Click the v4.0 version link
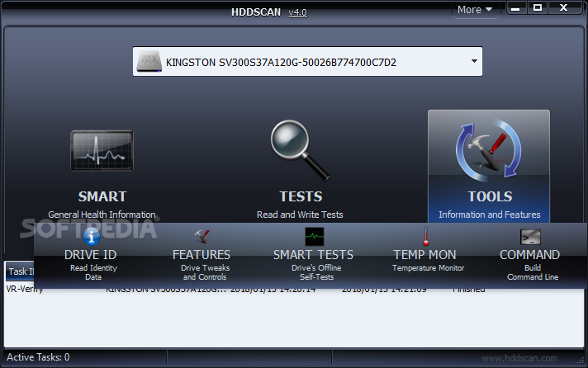 298,12
